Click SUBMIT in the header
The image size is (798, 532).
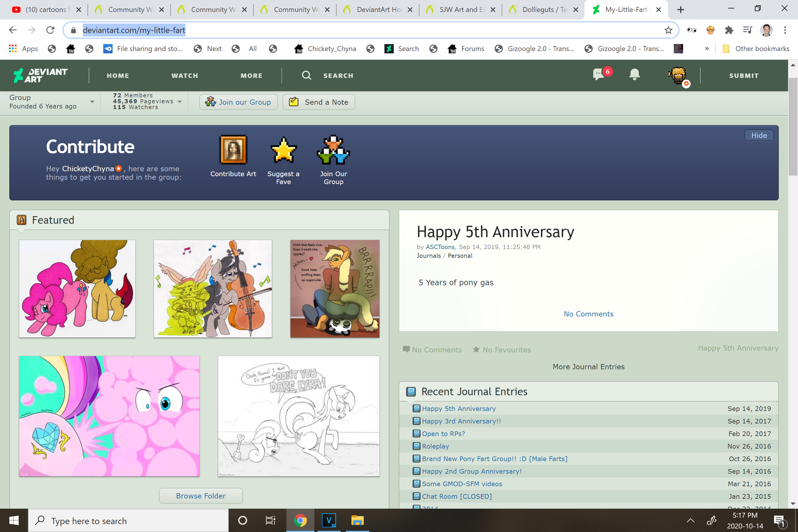coord(744,76)
